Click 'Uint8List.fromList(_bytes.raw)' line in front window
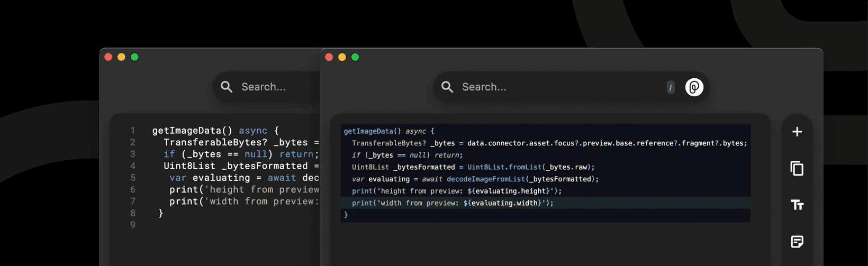Viewport: 868px width, 266px height. click(473, 167)
